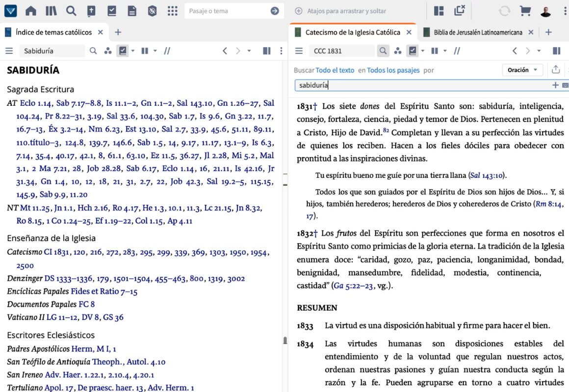
Task: Open the Library icon
Action: point(51,11)
